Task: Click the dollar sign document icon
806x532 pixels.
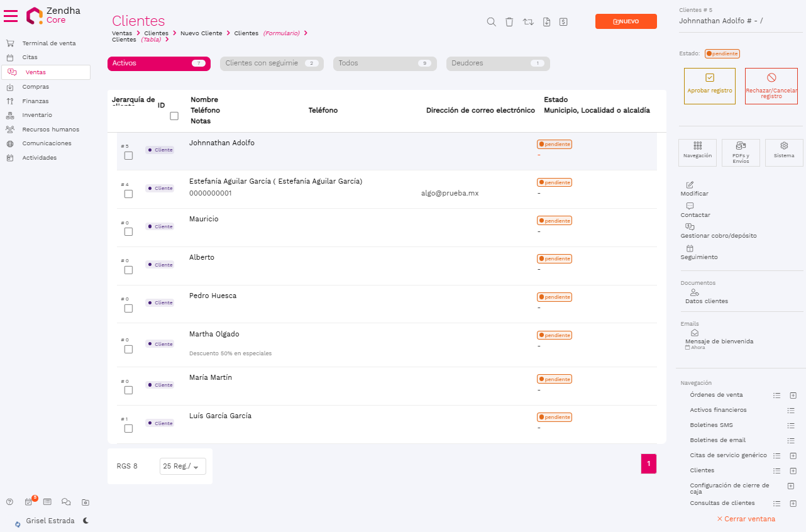Action: pyautogui.click(x=563, y=22)
